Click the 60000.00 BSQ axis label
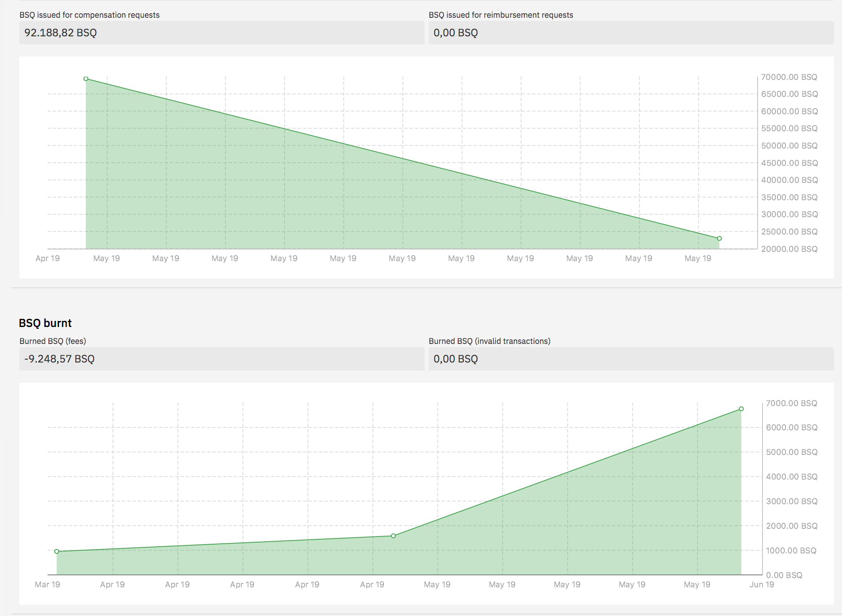This screenshot has width=842, height=616. coord(790,111)
